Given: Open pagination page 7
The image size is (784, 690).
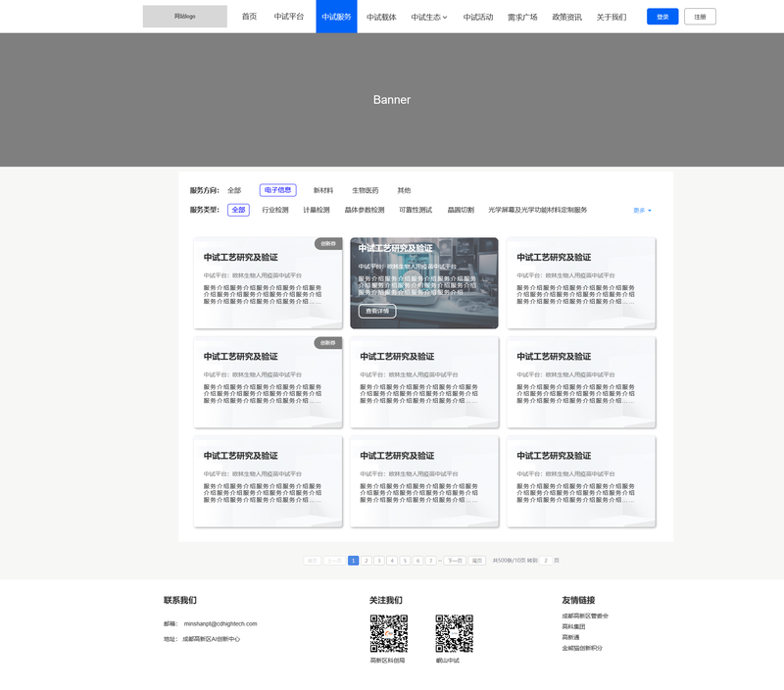Looking at the screenshot, I should click(x=431, y=561).
